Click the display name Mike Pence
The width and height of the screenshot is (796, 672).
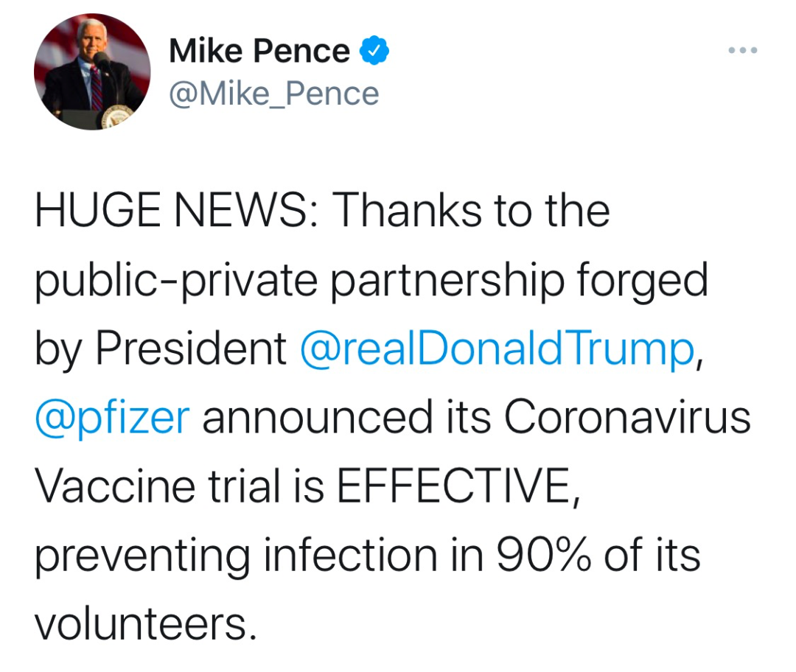(x=259, y=51)
